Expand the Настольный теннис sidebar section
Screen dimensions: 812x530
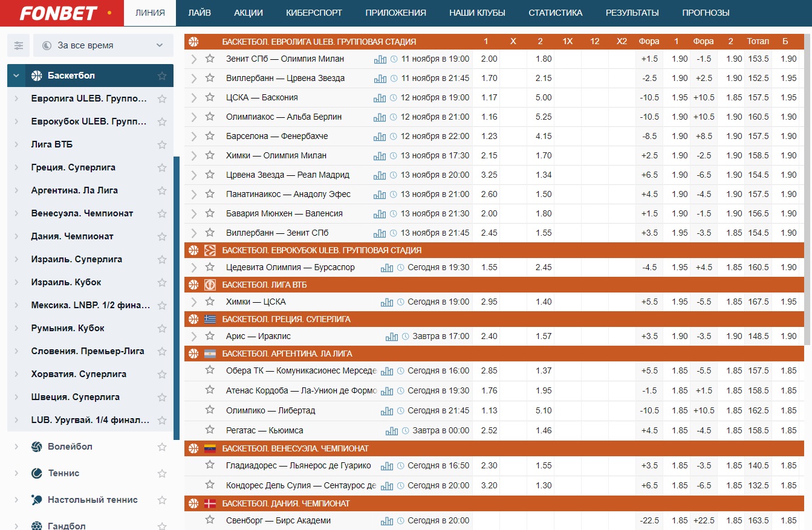tap(16, 500)
